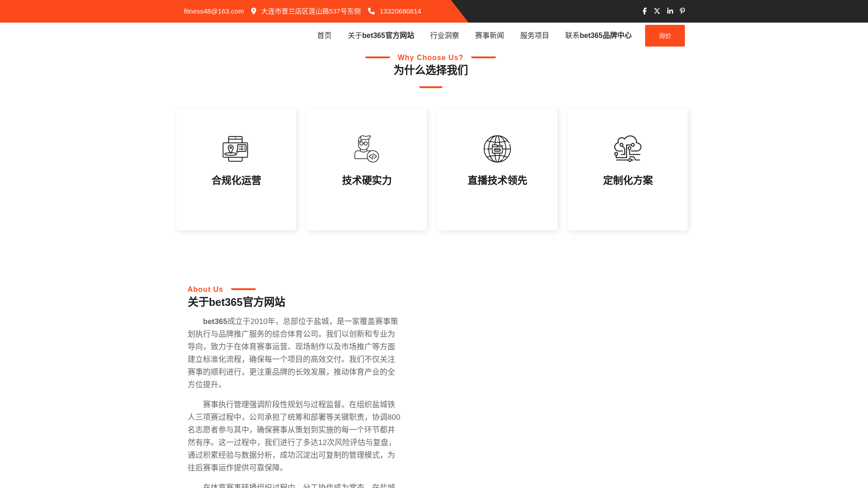Open the X (Twitter) social icon
Screen dimensions: 868x488
[x=657, y=11]
